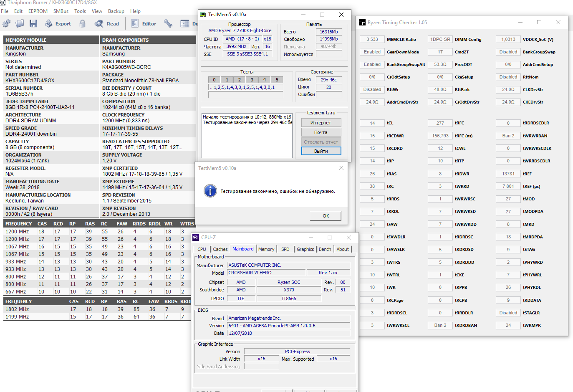Click the Dump table icon

coord(185,24)
